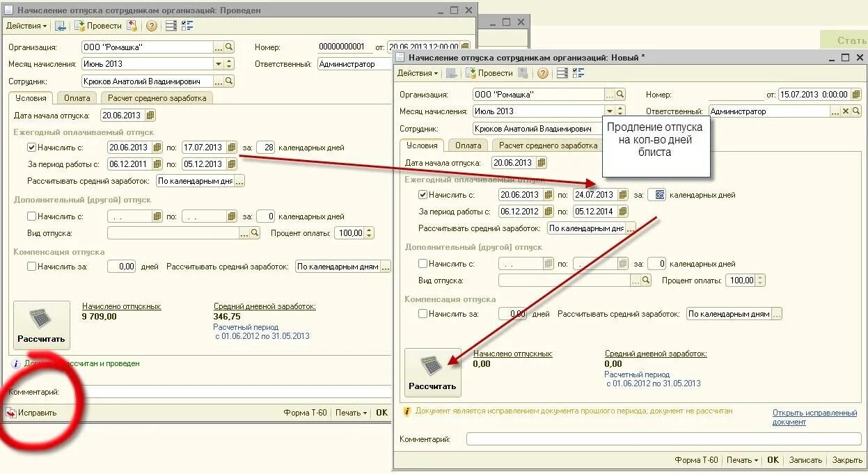
Task: Open Печать dropdown in Новый window
Action: point(742,460)
